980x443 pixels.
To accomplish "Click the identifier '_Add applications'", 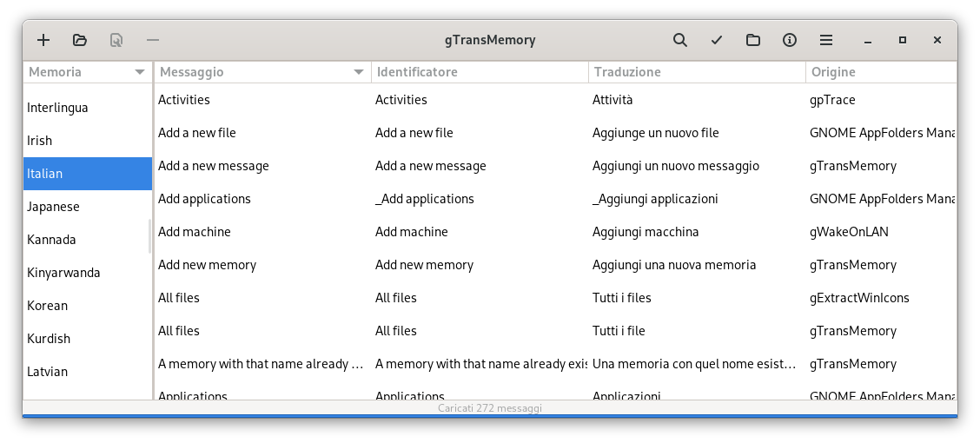I will 424,199.
